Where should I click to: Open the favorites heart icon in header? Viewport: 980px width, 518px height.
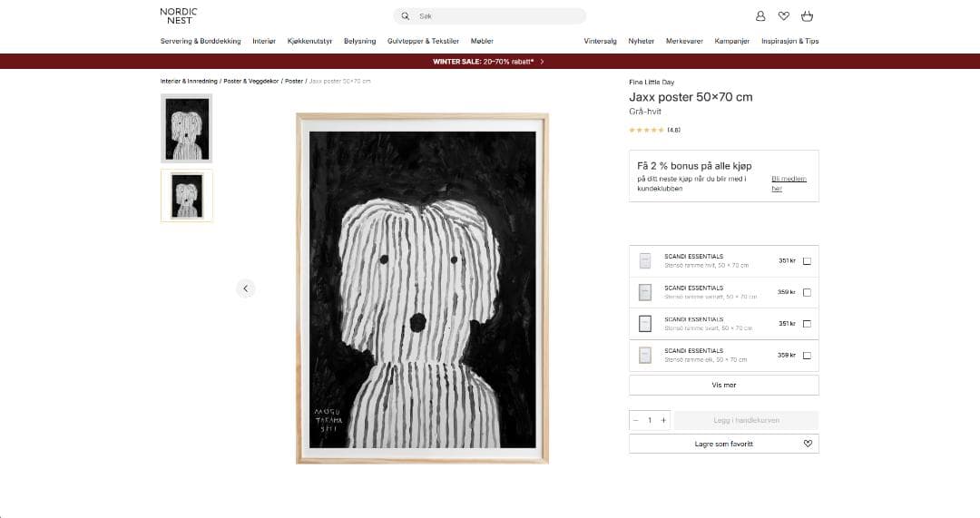pos(784,16)
